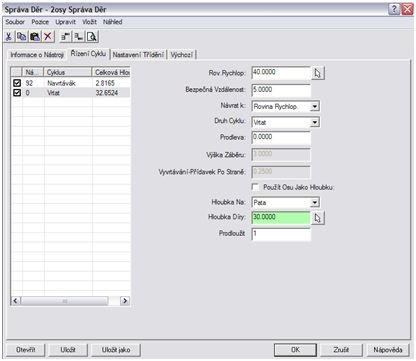Click the Celková Hloubka column header
This screenshot has width=416, height=361.
111,72
